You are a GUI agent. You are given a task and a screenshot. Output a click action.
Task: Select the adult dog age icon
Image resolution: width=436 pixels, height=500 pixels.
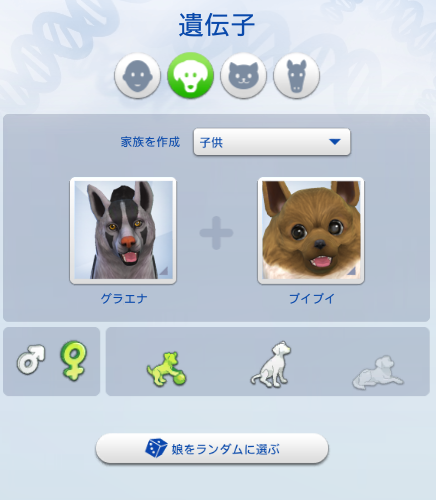pos(271,364)
